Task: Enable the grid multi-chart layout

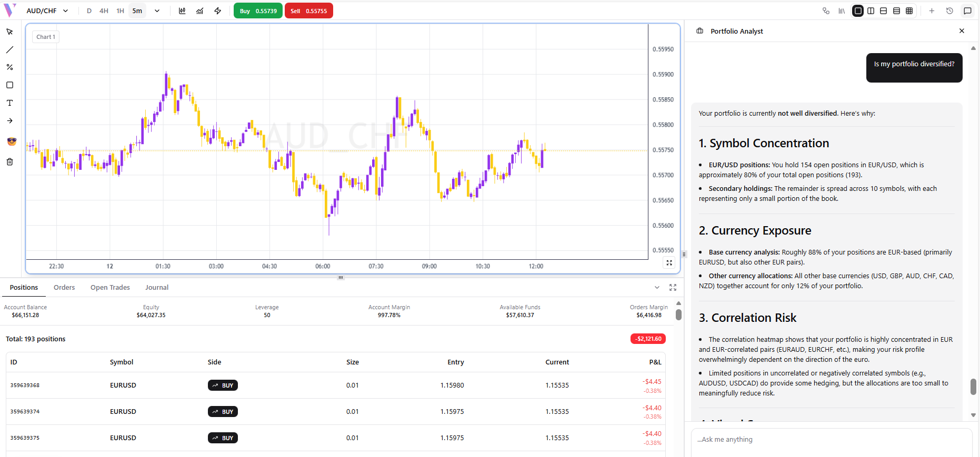Action: 909,11
